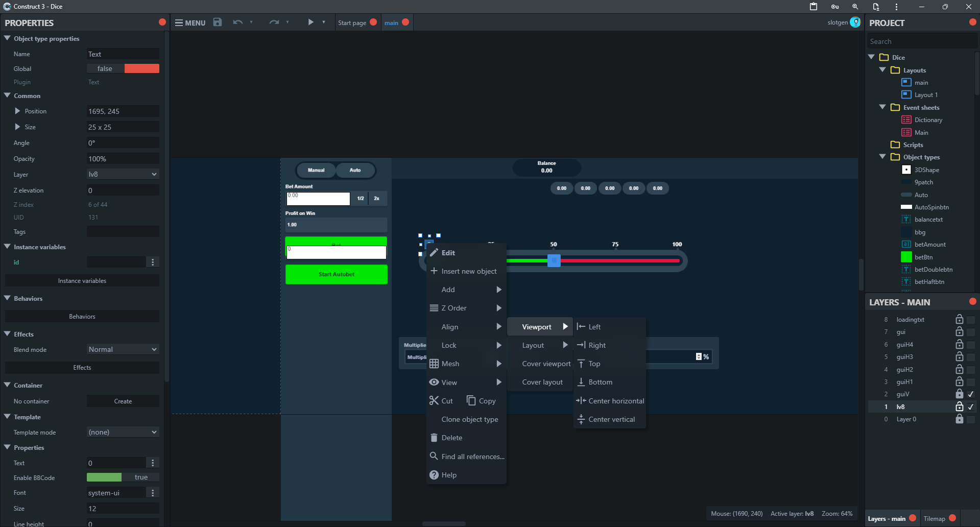
Task: Collapse the Object type properties section
Action: (x=7, y=38)
